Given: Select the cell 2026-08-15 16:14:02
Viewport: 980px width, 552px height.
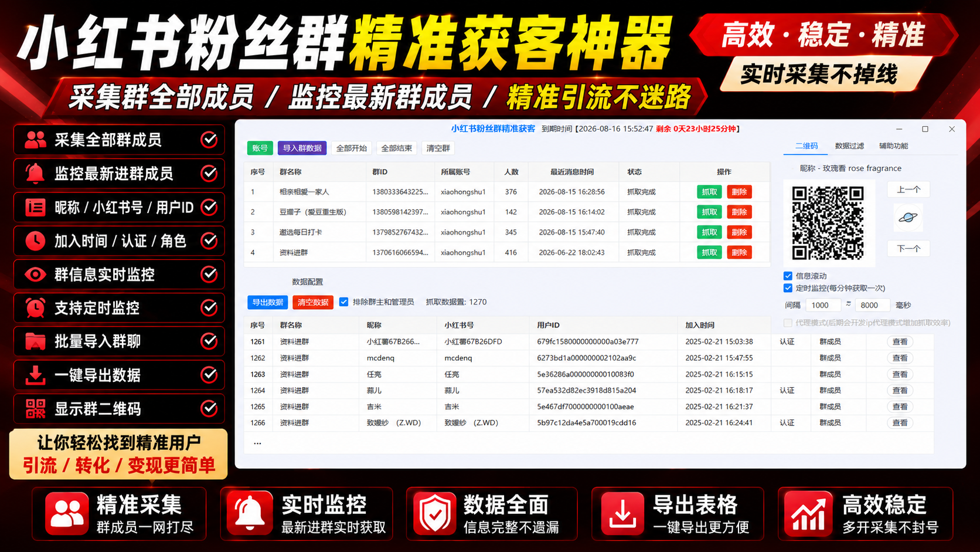Looking at the screenshot, I should [572, 212].
